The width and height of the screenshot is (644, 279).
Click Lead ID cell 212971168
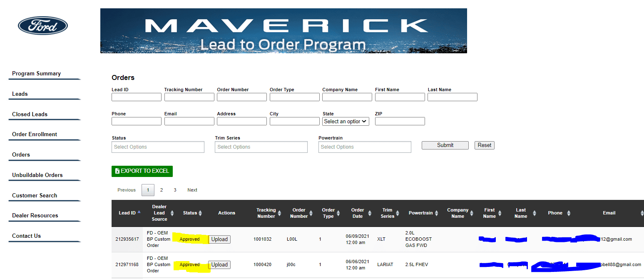(x=127, y=265)
